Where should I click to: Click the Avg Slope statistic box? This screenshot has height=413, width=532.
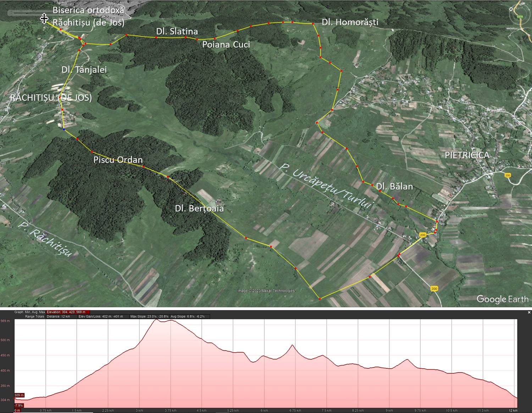[x=189, y=316]
